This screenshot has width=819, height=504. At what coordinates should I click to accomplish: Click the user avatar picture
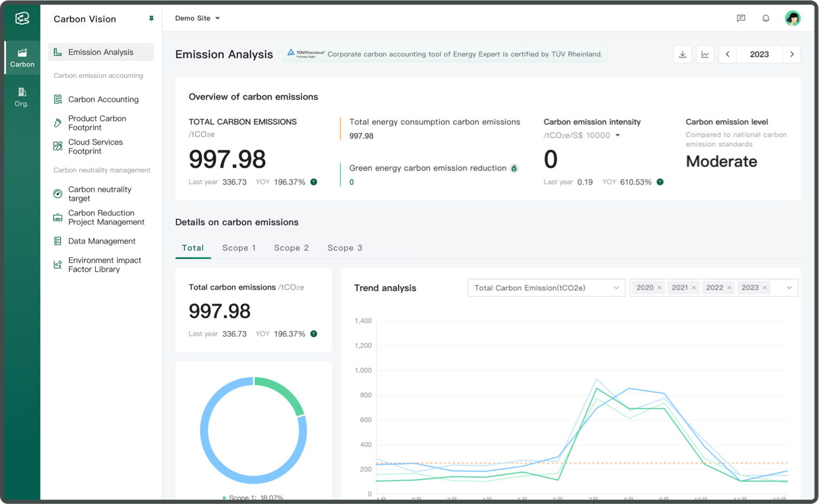792,18
